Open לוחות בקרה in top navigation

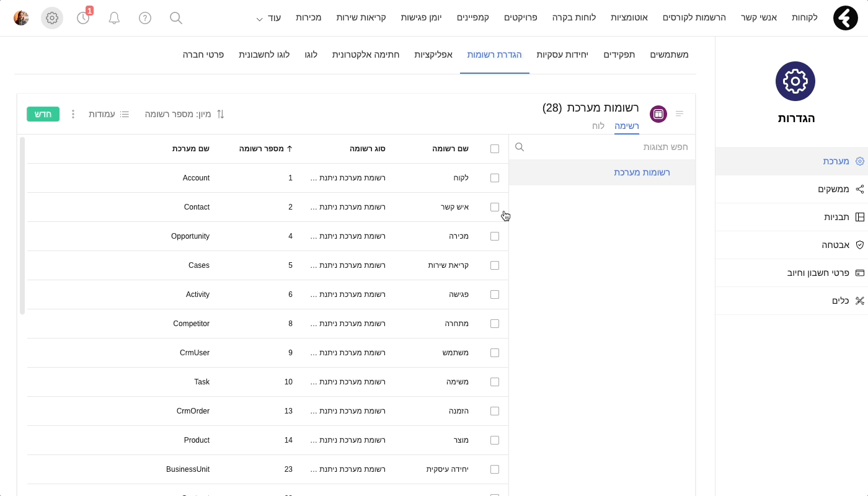[x=574, y=18]
